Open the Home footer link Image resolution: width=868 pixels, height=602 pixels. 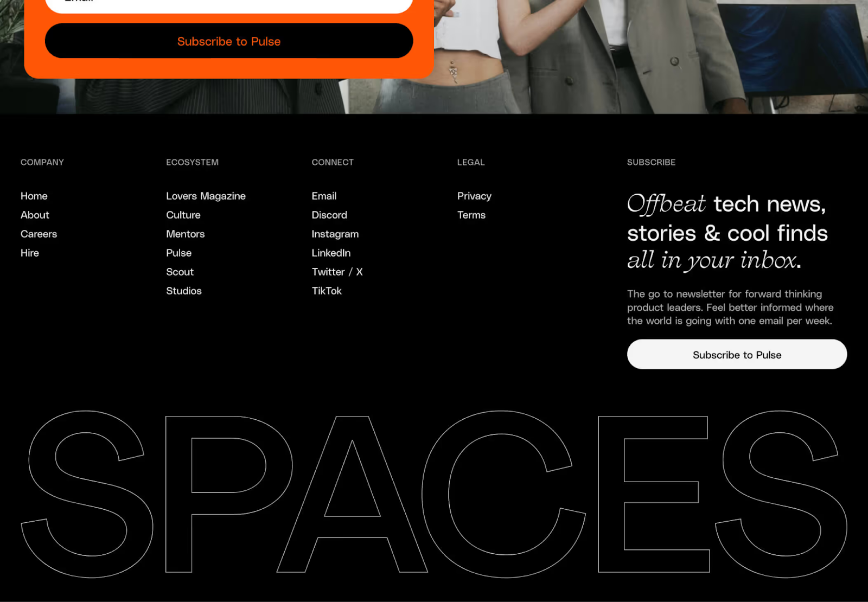point(34,196)
